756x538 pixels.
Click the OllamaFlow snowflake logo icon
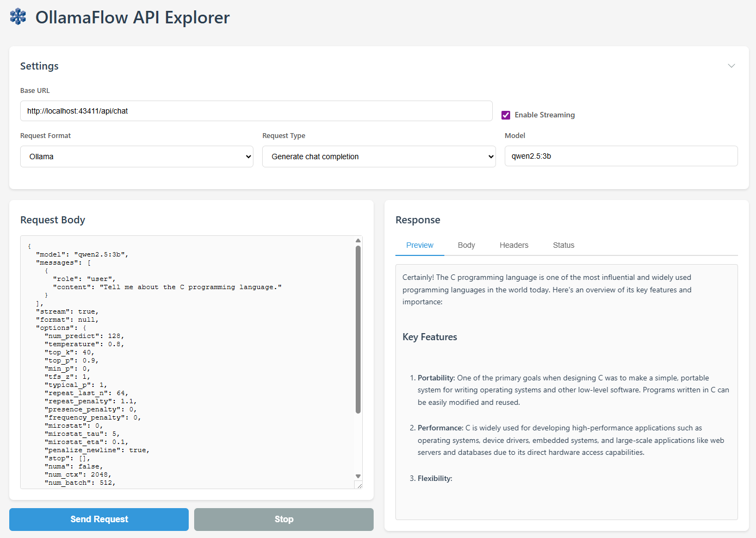18,17
